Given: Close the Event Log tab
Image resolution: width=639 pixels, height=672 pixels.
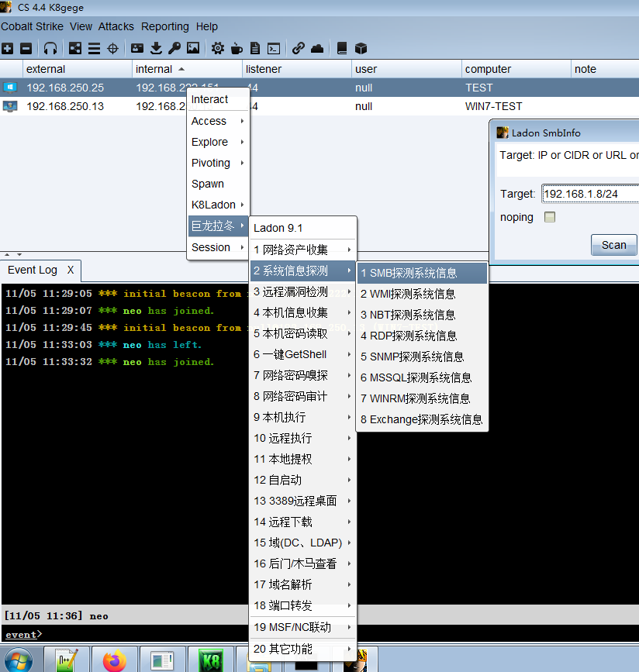Looking at the screenshot, I should coord(71,270).
